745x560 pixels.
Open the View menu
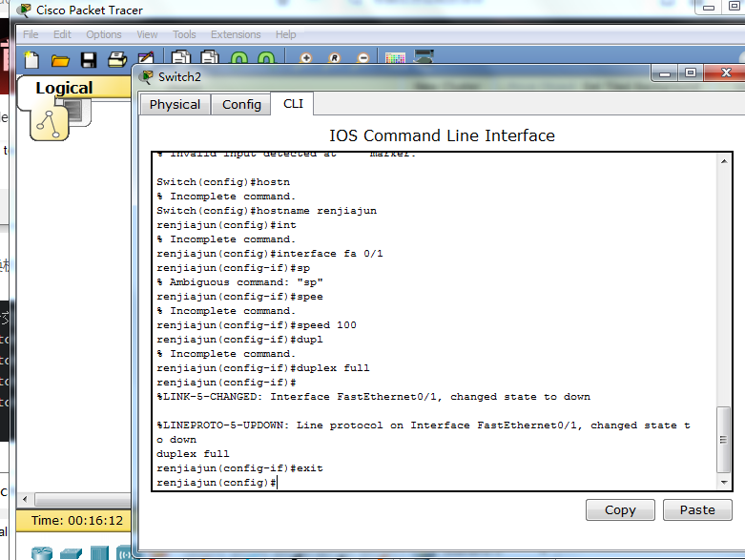pyautogui.click(x=147, y=34)
